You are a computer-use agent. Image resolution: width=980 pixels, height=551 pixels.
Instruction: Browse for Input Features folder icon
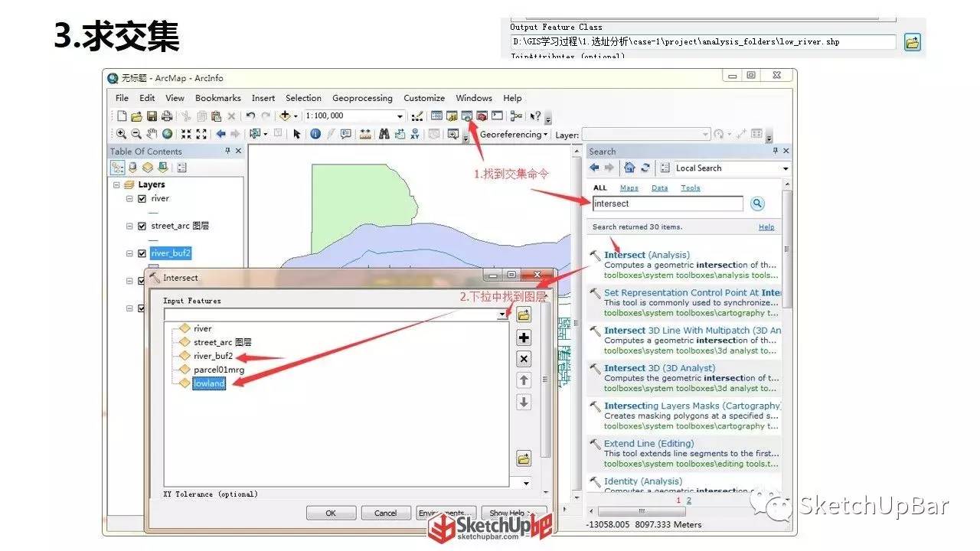[x=524, y=315]
